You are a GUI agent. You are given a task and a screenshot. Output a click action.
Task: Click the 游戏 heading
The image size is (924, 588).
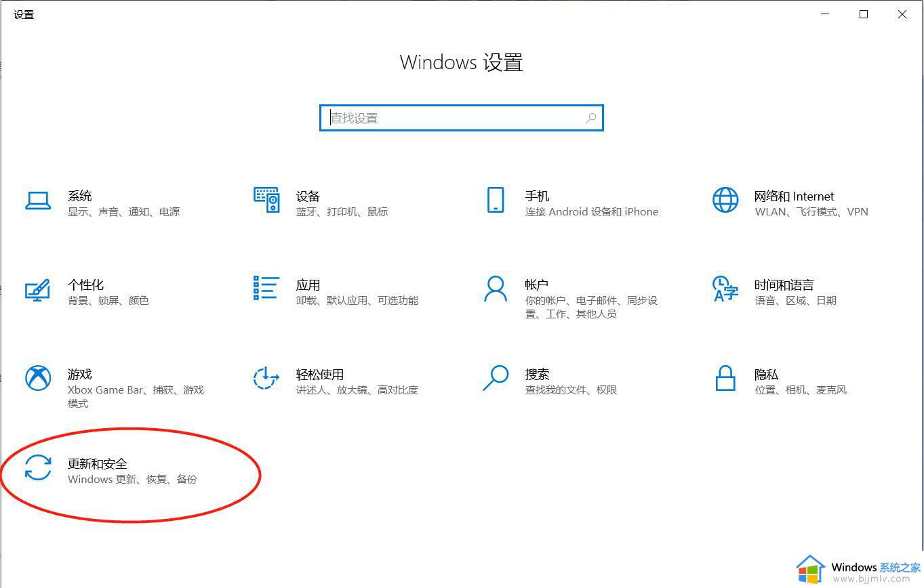pos(79,374)
